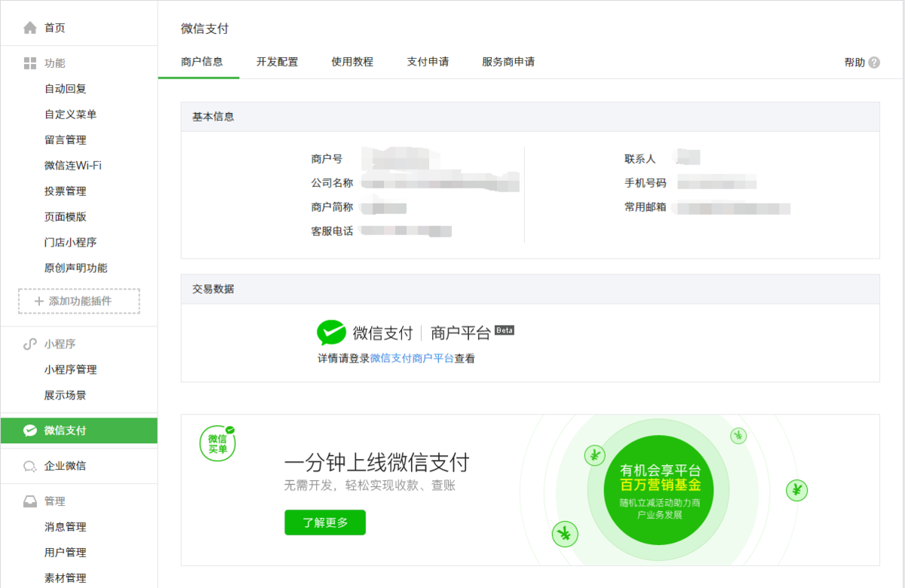Click the 管理 section header
Screen dimensions: 905x588
55,501
